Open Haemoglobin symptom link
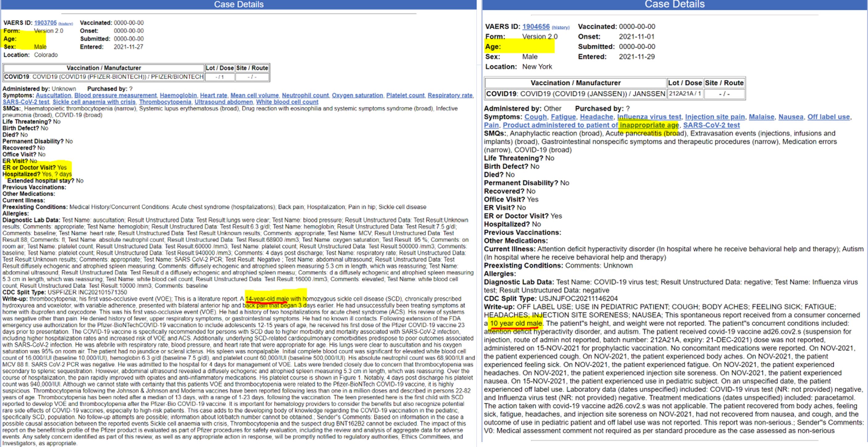868x447 pixels. (x=178, y=96)
